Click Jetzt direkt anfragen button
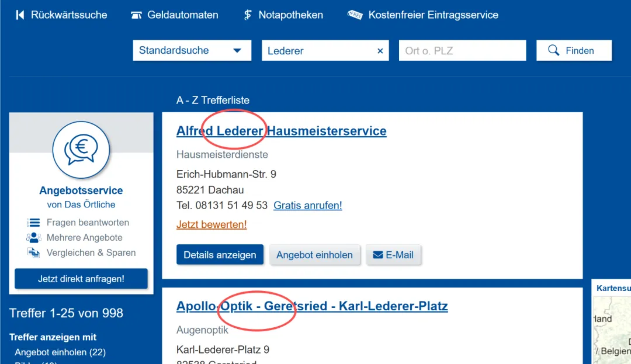The height and width of the screenshot is (364, 631). (x=81, y=279)
